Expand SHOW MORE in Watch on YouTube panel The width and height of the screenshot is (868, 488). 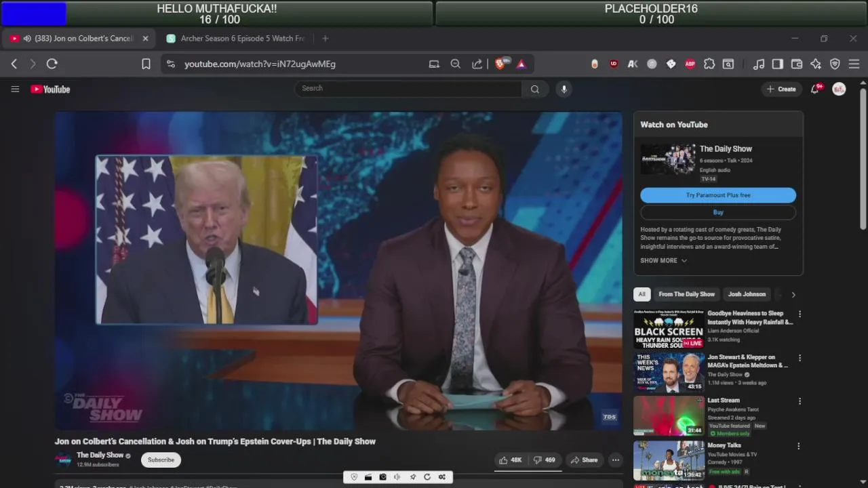663,261
